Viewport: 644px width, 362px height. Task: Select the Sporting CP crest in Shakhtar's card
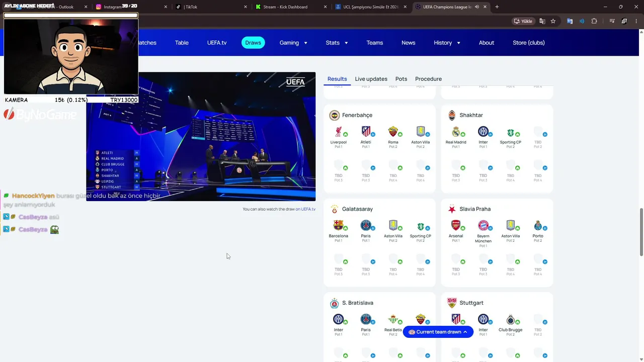tap(511, 132)
